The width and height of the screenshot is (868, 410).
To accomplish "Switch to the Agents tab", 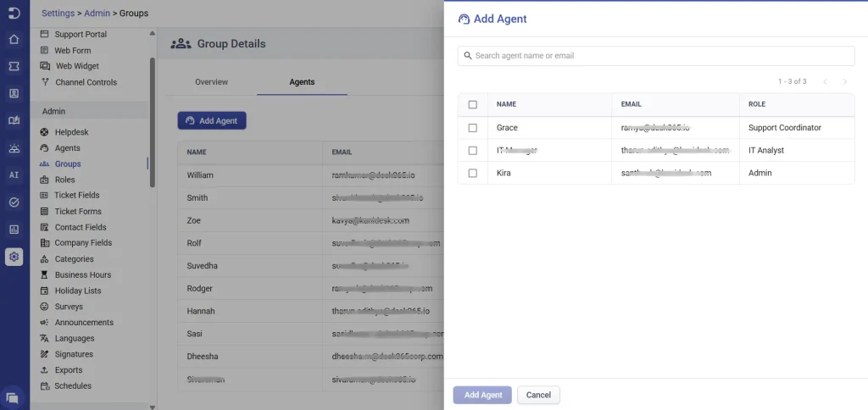I will 302,82.
